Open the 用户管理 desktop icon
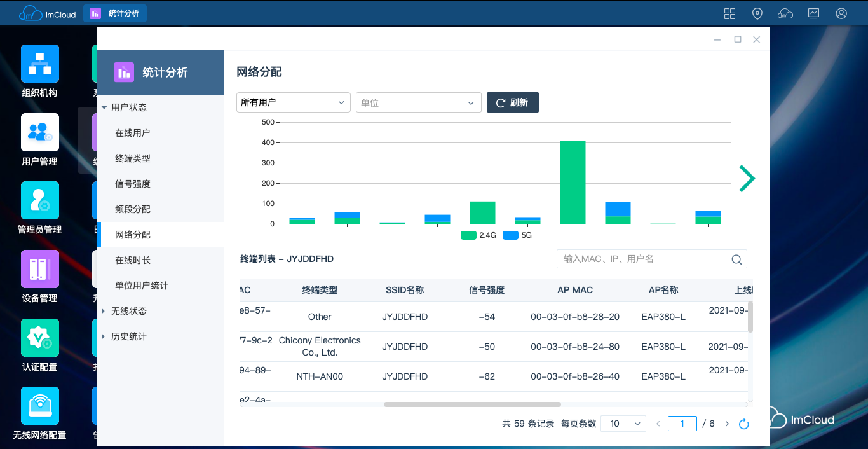 40,132
